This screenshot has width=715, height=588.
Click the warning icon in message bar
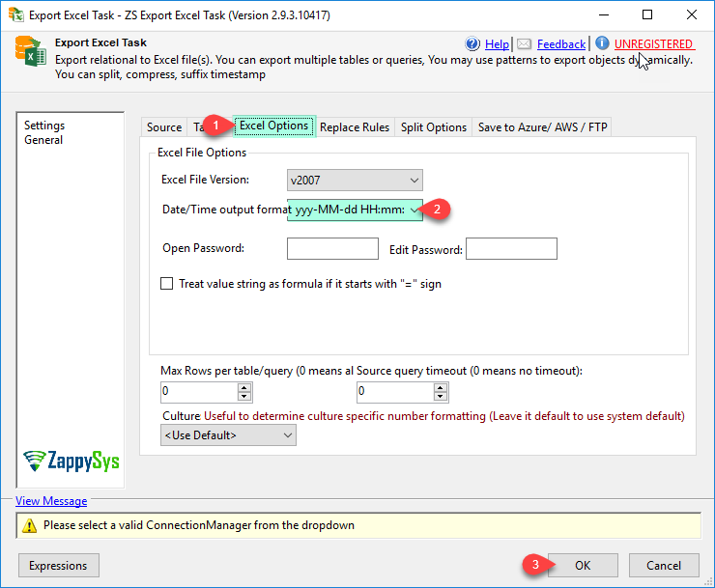pos(29,525)
